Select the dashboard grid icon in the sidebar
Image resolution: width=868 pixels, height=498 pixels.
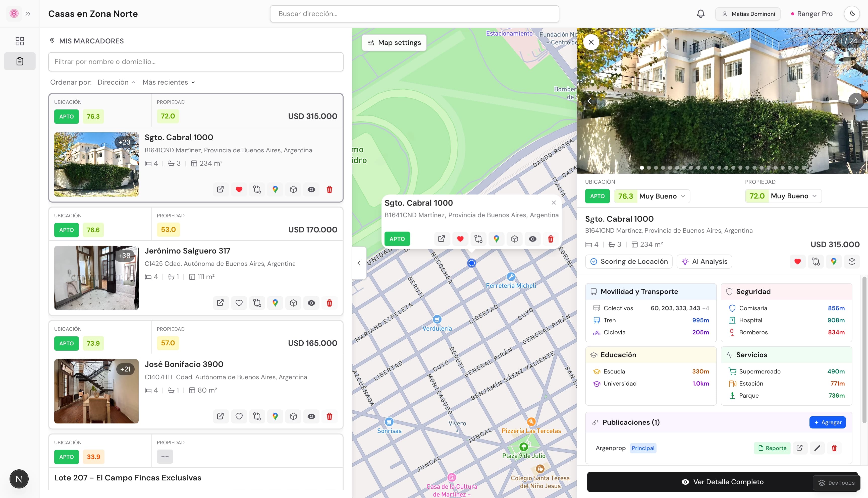20,41
